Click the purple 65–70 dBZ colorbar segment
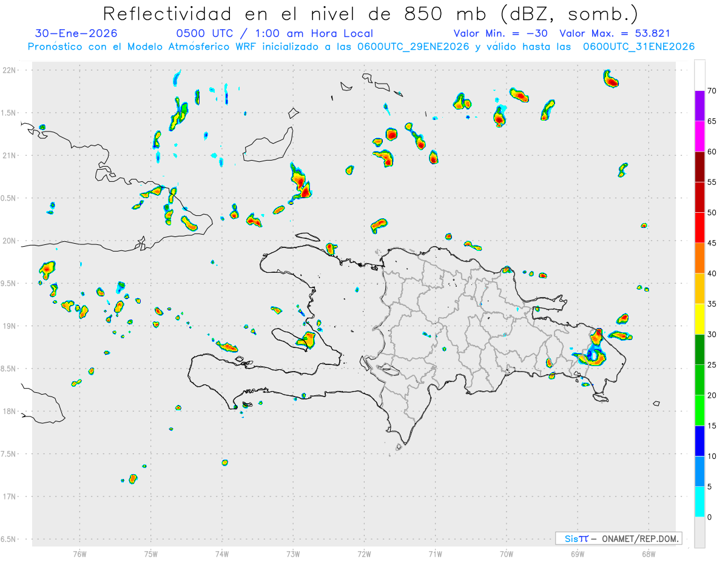Viewport: 728px width, 562px height. 699,106
